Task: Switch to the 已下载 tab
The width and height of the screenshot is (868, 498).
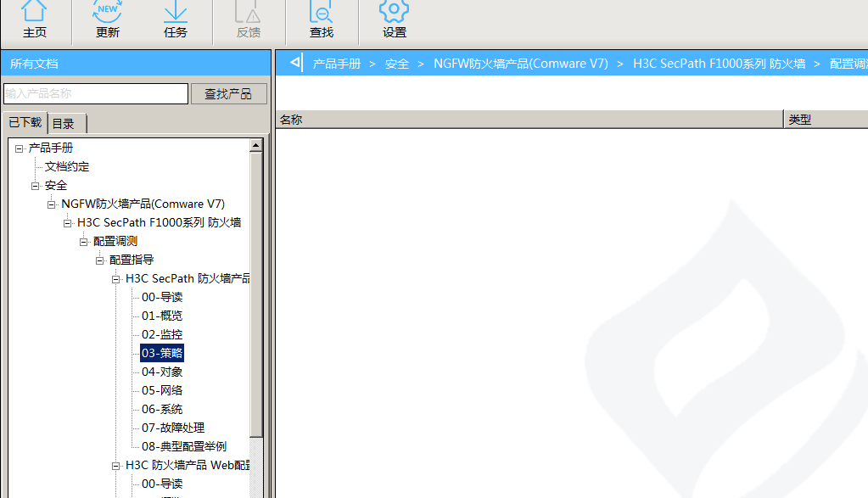Action: tap(25, 122)
